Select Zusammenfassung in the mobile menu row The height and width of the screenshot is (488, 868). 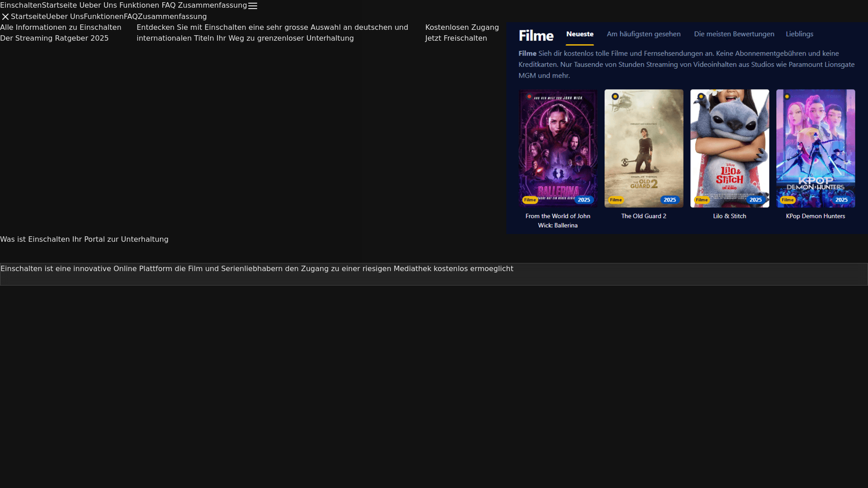pyautogui.click(x=172, y=17)
